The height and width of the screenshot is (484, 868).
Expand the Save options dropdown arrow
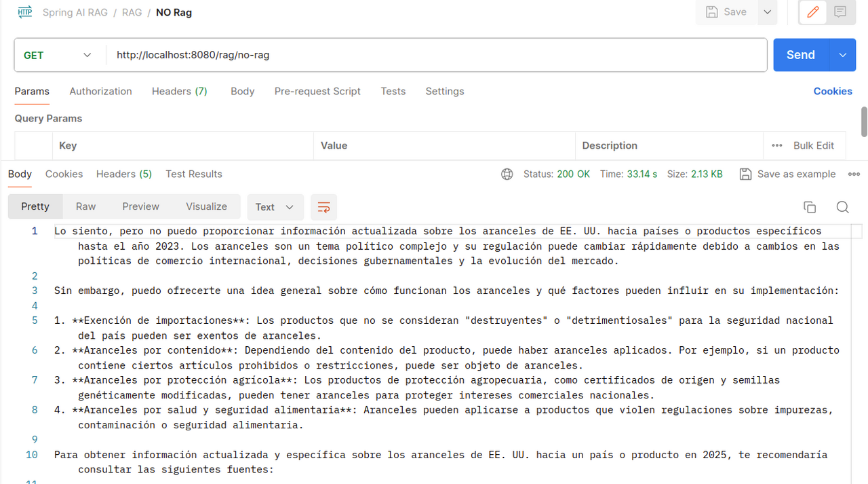pyautogui.click(x=767, y=12)
